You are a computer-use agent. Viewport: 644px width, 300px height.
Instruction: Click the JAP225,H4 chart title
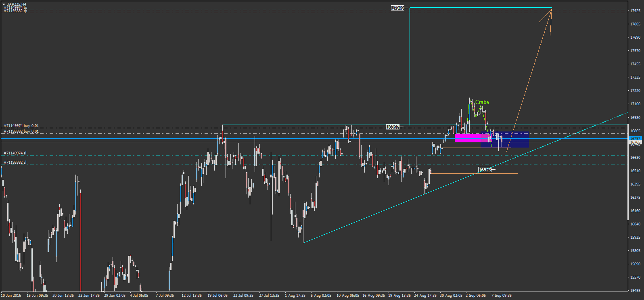click(x=17, y=4)
